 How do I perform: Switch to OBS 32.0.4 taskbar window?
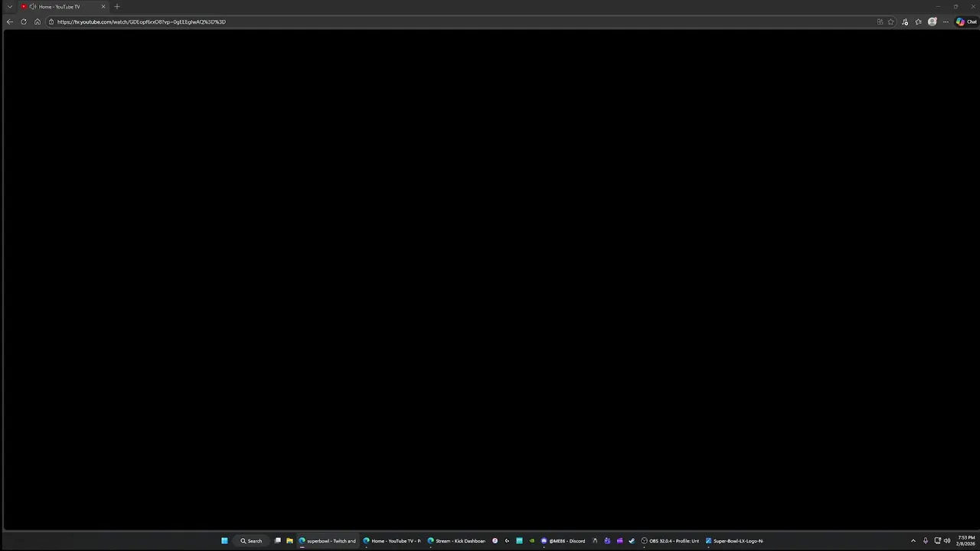pos(671,541)
